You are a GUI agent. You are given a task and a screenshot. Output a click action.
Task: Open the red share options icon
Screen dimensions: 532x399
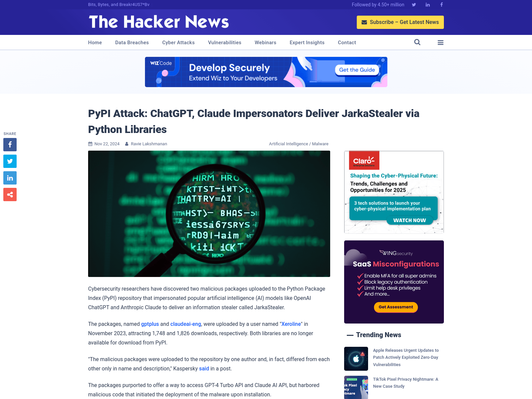[10, 195]
